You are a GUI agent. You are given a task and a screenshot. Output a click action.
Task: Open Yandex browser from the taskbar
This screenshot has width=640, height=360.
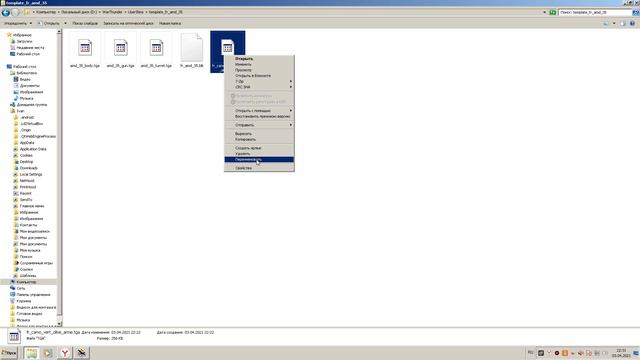click(64, 353)
